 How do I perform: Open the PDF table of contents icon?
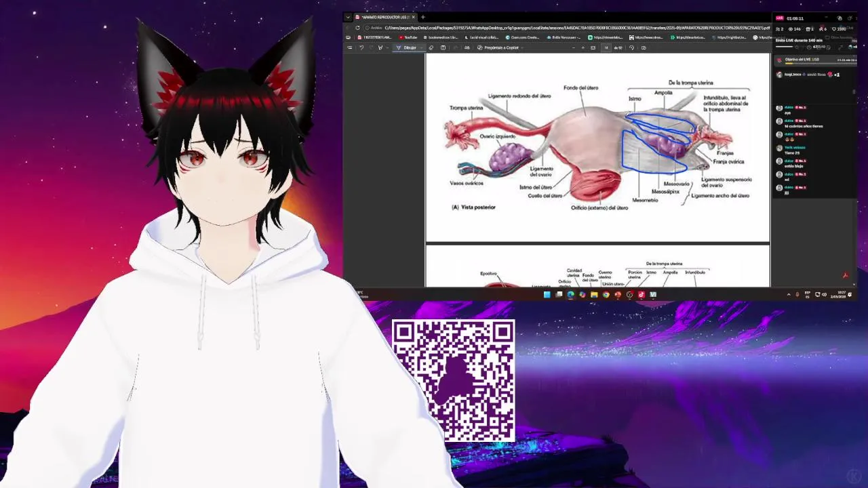(x=349, y=47)
